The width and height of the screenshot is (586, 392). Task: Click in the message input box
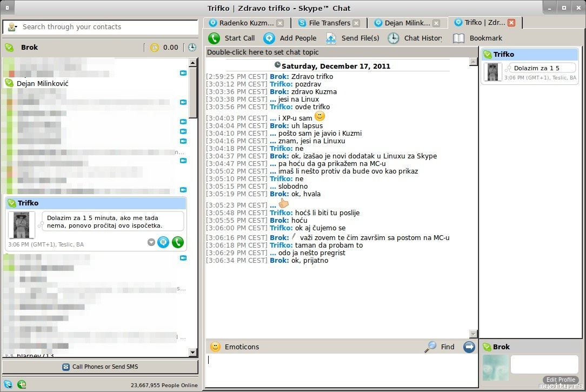pos(342,370)
